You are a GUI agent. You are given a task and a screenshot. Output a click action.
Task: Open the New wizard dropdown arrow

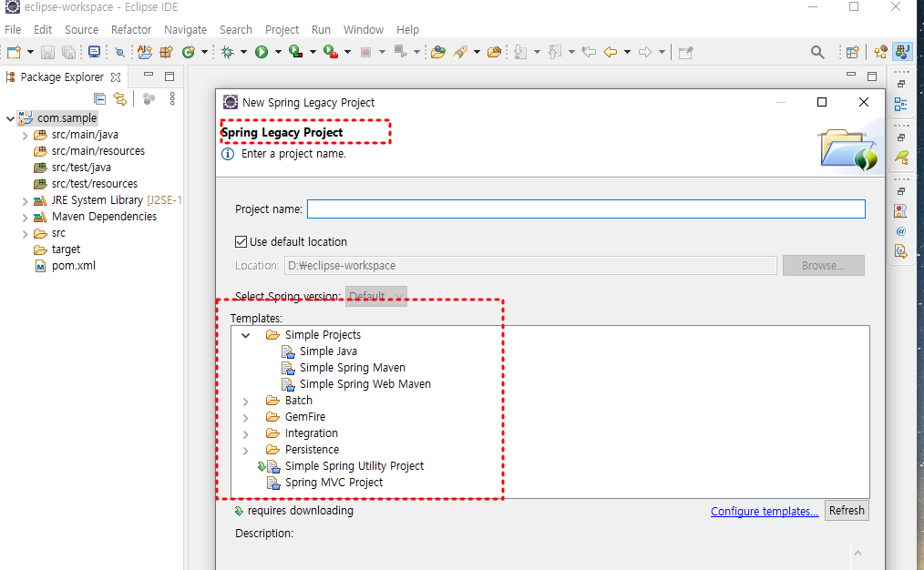(31, 53)
